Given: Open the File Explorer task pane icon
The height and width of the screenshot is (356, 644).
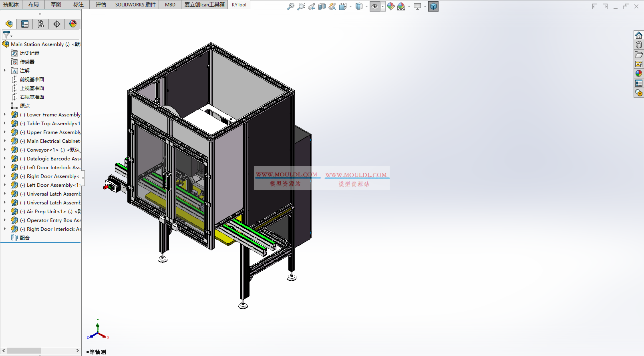Looking at the screenshot, I should pyautogui.click(x=639, y=54).
